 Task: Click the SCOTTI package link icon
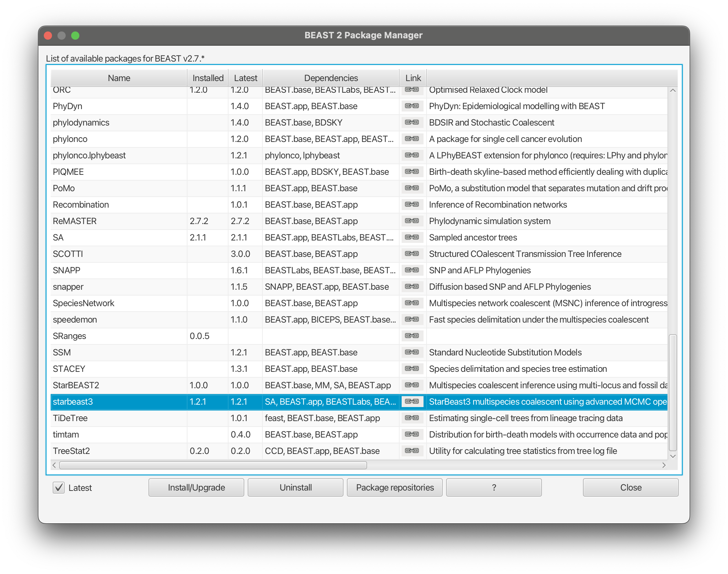tap(412, 254)
